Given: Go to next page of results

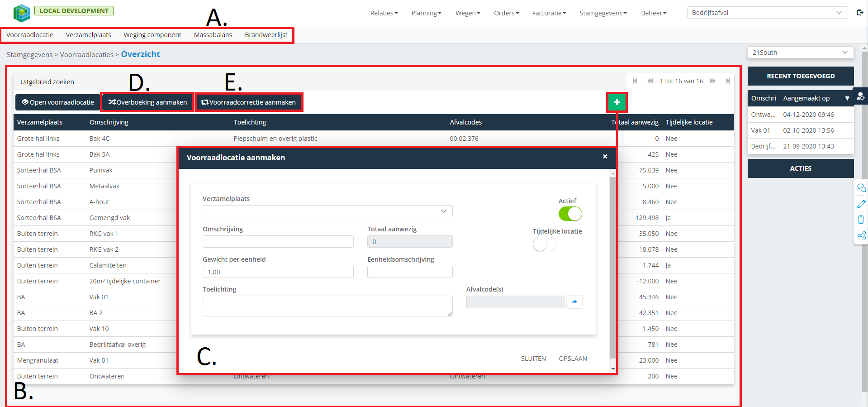Looking at the screenshot, I should [x=713, y=81].
